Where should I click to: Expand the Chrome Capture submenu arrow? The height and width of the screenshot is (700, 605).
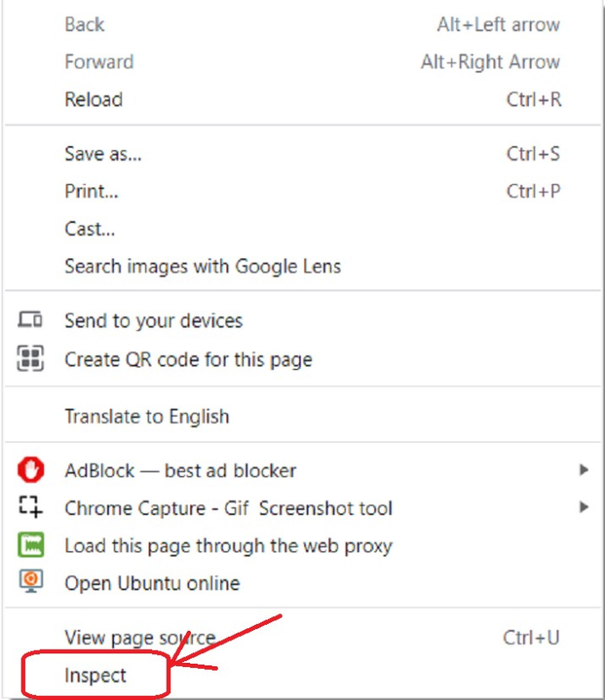click(583, 508)
